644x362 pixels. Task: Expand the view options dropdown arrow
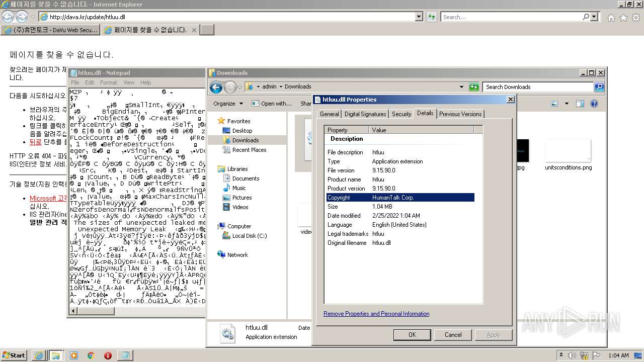pyautogui.click(x=567, y=104)
